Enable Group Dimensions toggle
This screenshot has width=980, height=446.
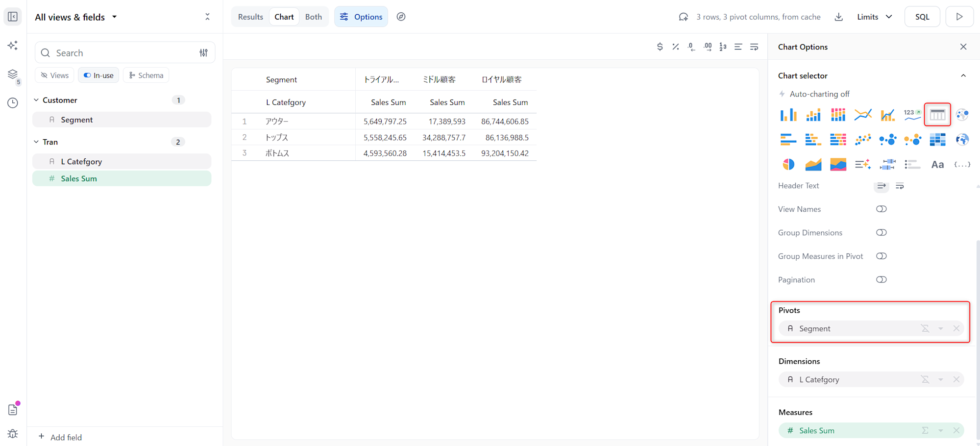coord(881,233)
